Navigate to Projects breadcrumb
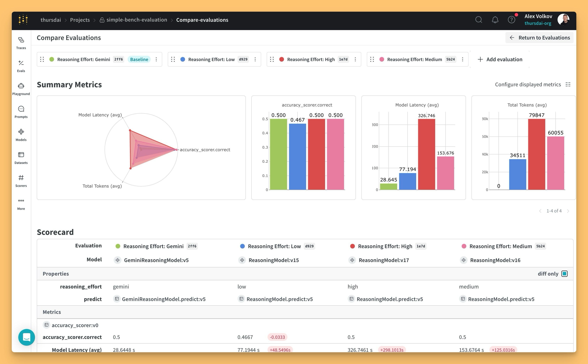Viewport: 588px width, 364px height. 80,20
